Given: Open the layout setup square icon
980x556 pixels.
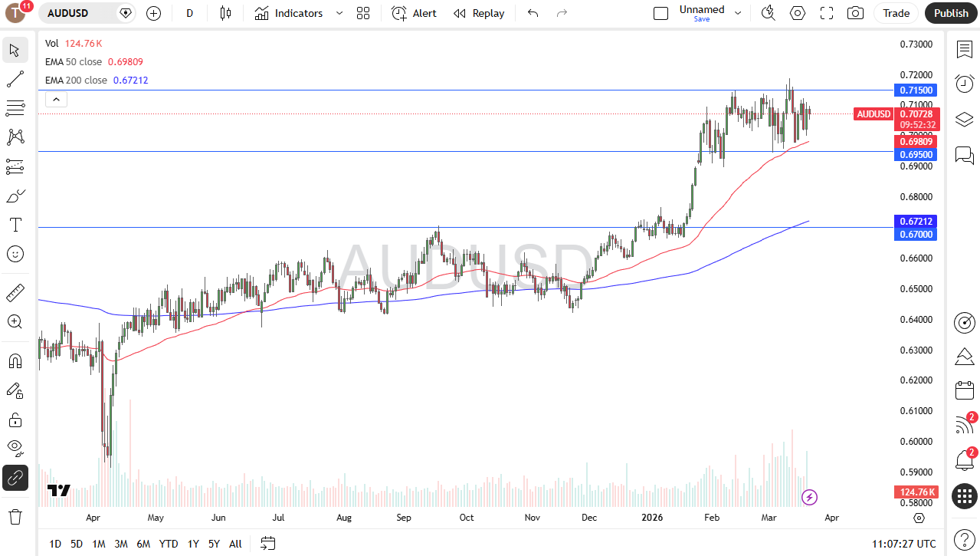Looking at the screenshot, I should (660, 13).
